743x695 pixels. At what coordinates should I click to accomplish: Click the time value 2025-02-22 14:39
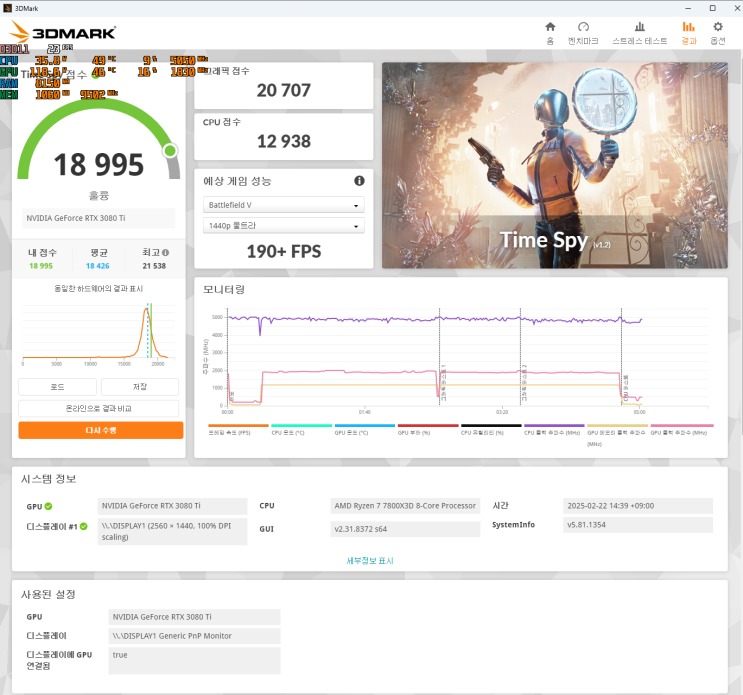pyautogui.click(x=638, y=506)
